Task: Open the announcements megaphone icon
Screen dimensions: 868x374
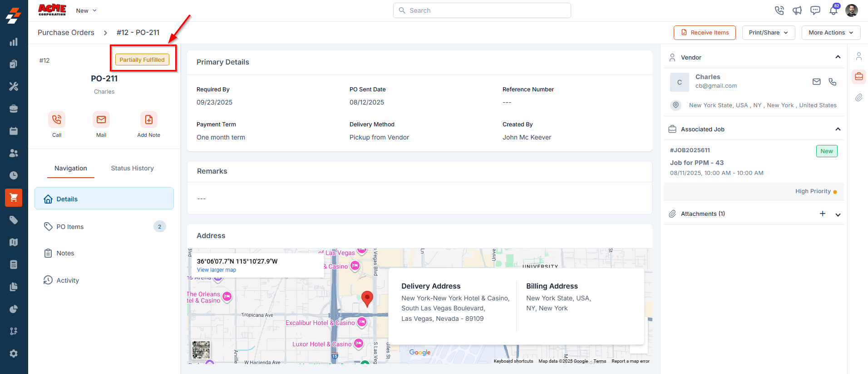Action: (797, 10)
